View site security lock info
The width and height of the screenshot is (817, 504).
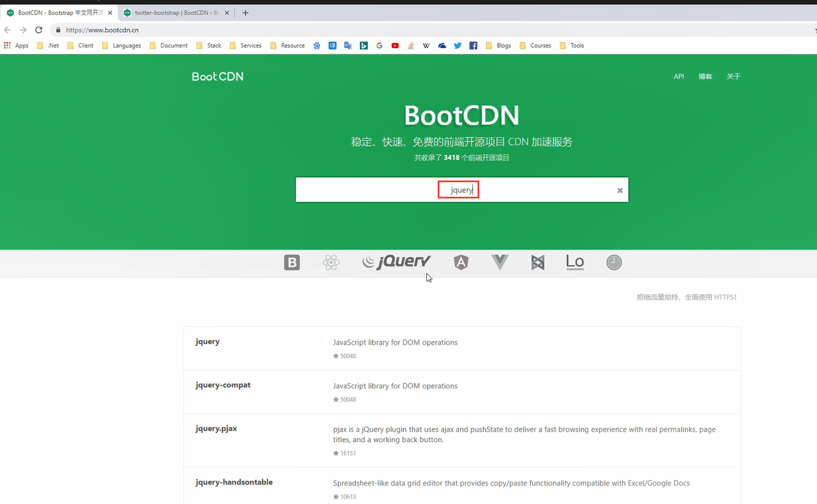(58, 30)
